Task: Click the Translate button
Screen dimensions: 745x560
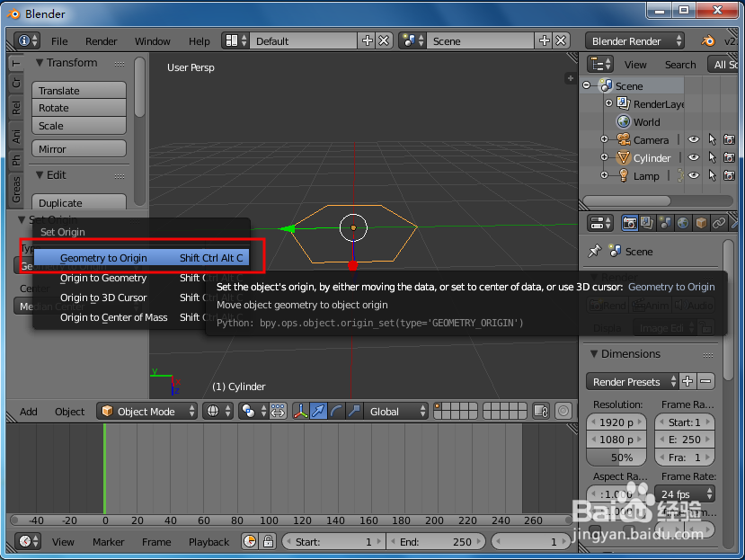Action: pyautogui.click(x=79, y=90)
